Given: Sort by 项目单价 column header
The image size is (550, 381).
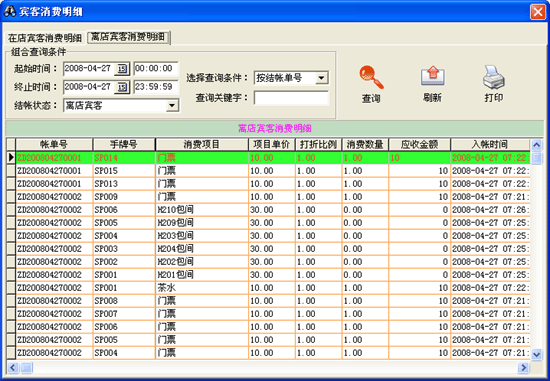Looking at the screenshot, I should click(x=272, y=144).
